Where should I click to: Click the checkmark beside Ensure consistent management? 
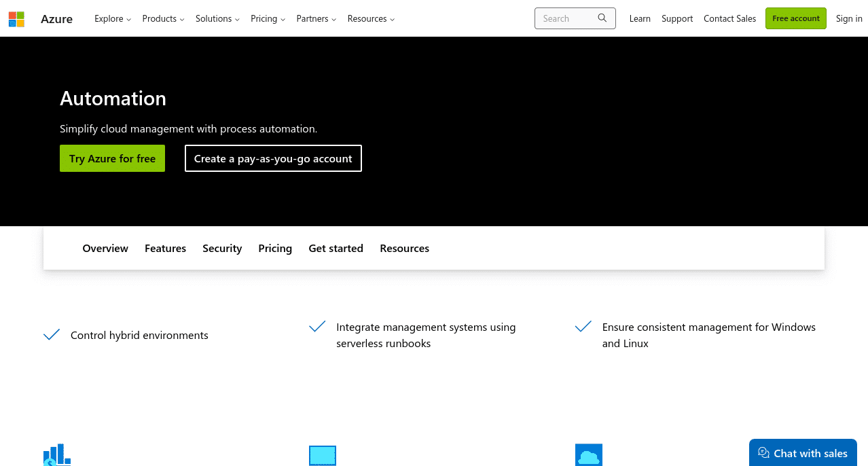583,327
